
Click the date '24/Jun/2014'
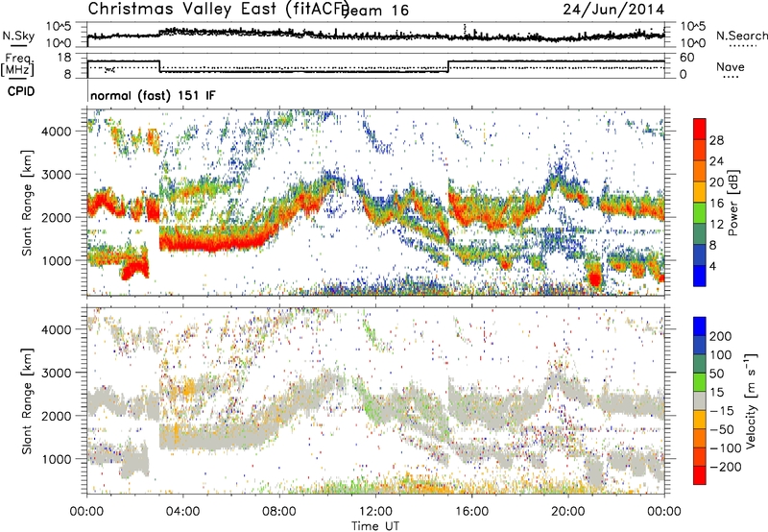(613, 10)
